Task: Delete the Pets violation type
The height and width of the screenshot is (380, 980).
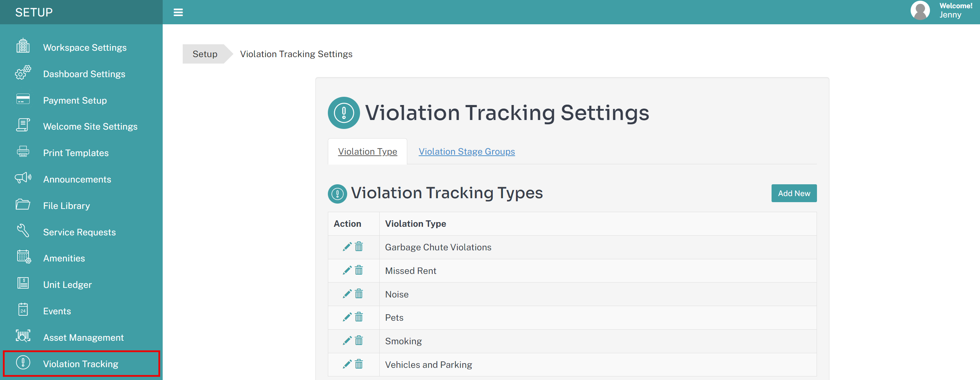Action: [x=359, y=317]
